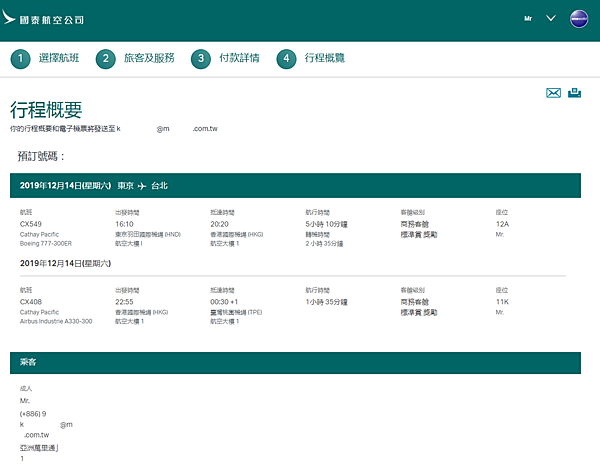Click seat number 12A
Screen dimensions: 600x465
[502, 224]
